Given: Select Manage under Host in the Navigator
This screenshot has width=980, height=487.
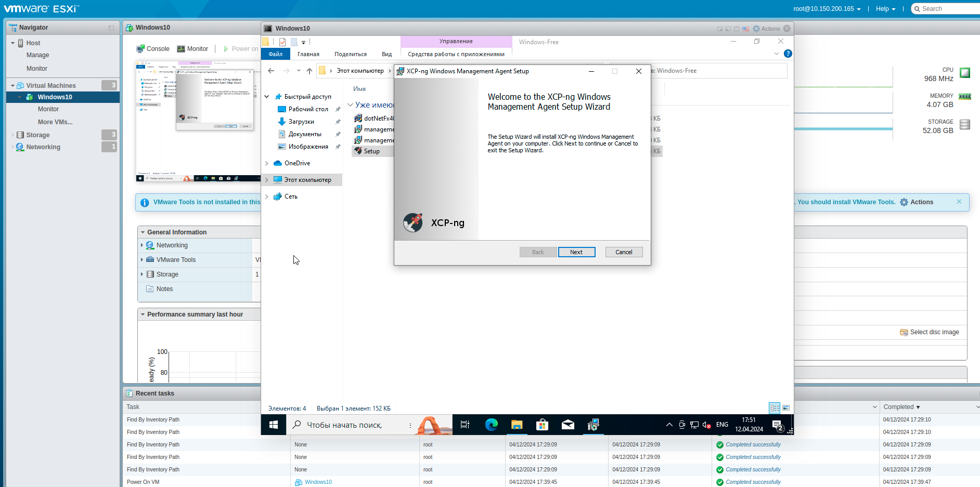Looking at the screenshot, I should [x=37, y=55].
